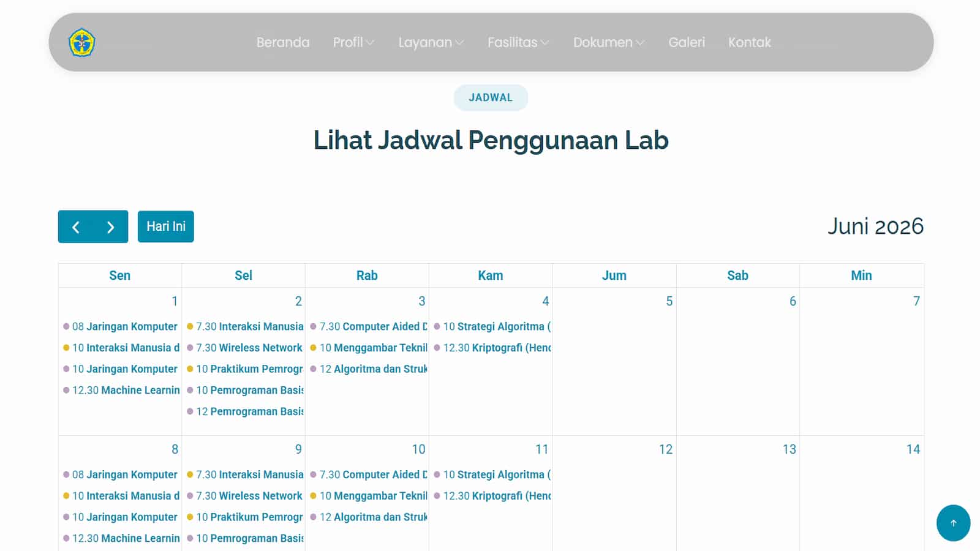Select the Sab column header
Viewport: 980px width, 551px height.
click(737, 275)
